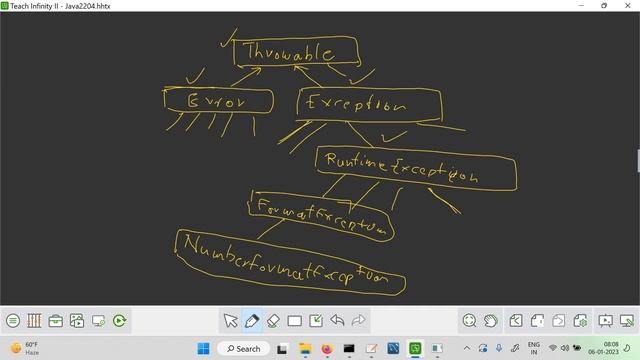640x360 pixels.
Task: Select the rectangle shape tool
Action: (295, 321)
